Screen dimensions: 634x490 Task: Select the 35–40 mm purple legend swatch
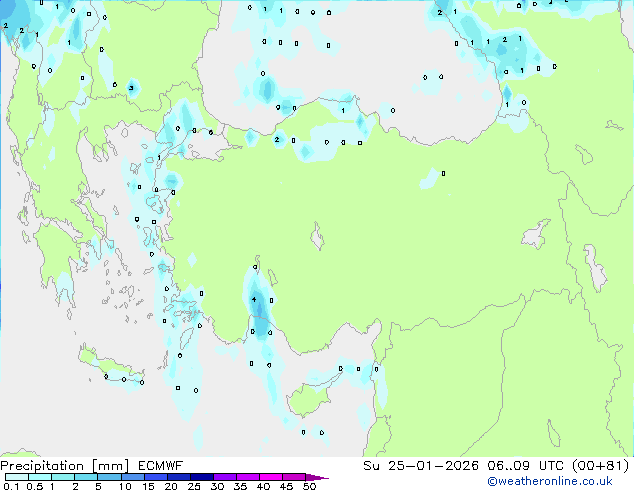pos(248,477)
